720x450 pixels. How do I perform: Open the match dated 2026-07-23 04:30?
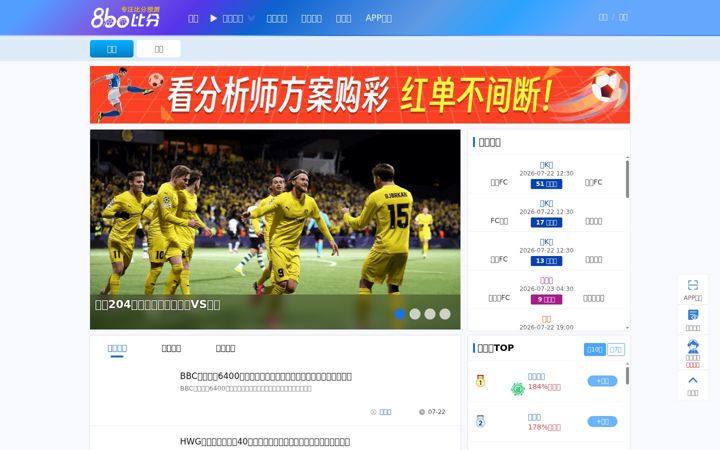pos(546,289)
